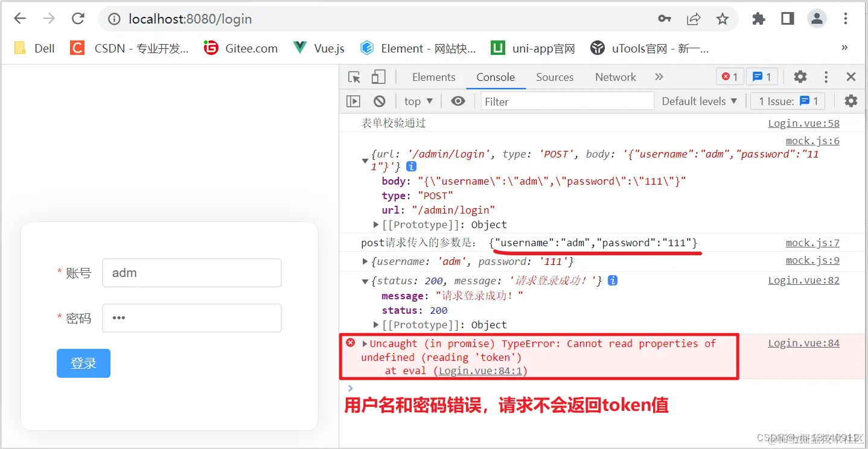This screenshot has height=449, width=868.
Task: Open the top frame context dropdown
Action: [417, 101]
